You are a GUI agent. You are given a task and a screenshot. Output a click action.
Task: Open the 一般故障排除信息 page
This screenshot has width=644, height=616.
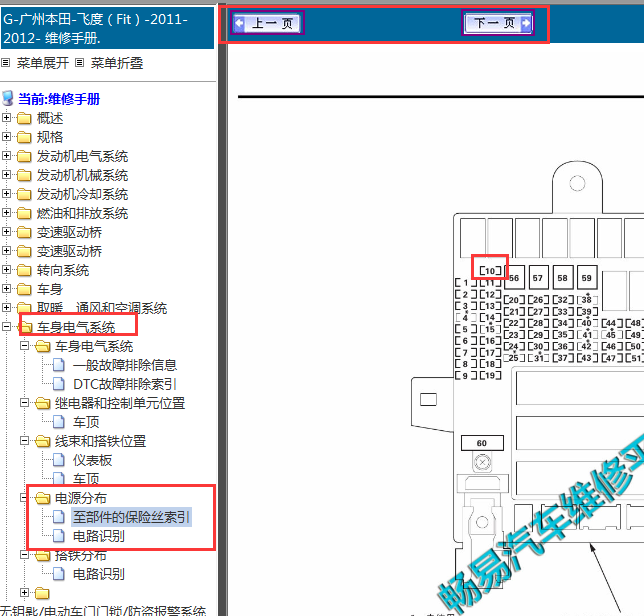125,365
